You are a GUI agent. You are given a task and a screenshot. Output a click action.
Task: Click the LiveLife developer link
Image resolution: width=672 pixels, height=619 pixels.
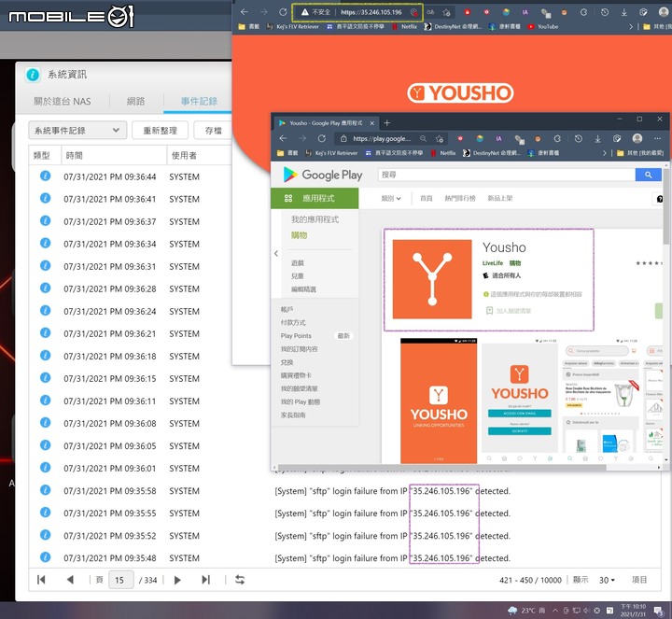(x=493, y=263)
